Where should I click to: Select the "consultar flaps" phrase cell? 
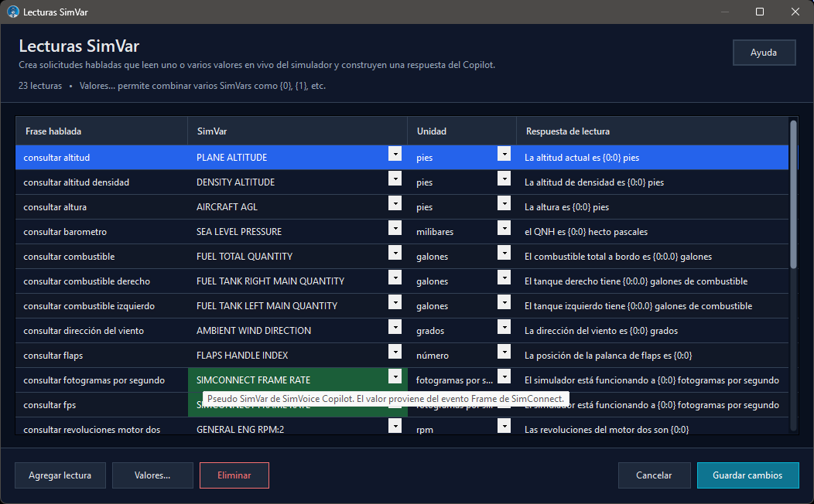102,355
